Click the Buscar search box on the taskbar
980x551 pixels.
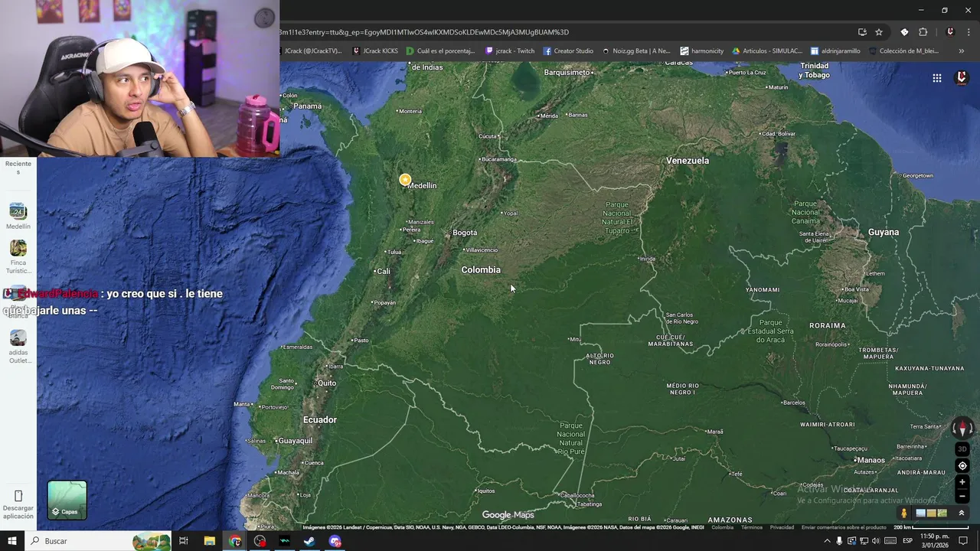point(98,541)
